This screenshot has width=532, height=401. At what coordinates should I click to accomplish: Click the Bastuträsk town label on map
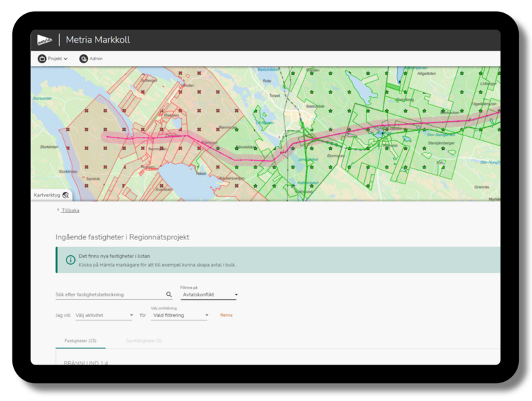315,107
